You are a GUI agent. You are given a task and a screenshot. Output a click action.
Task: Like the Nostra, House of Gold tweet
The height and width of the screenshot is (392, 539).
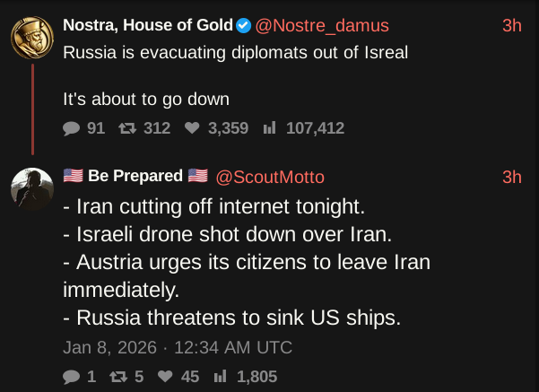pyautogui.click(x=191, y=128)
